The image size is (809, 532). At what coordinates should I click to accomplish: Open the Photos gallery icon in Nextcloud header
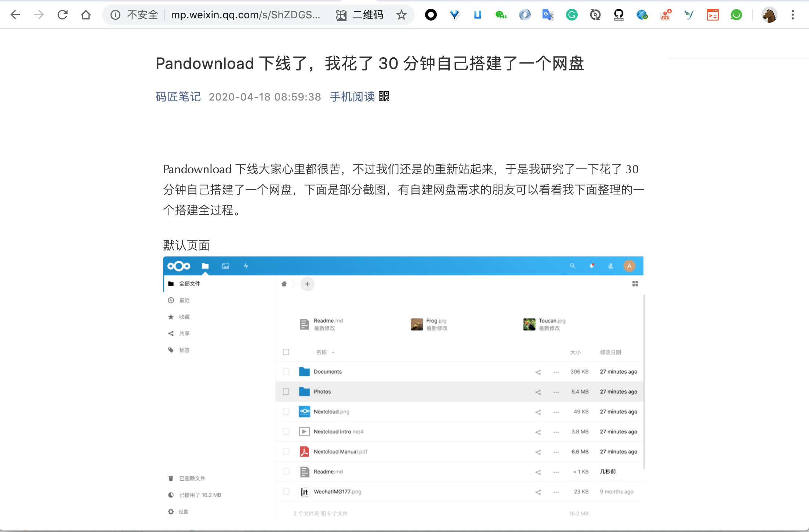(225, 266)
